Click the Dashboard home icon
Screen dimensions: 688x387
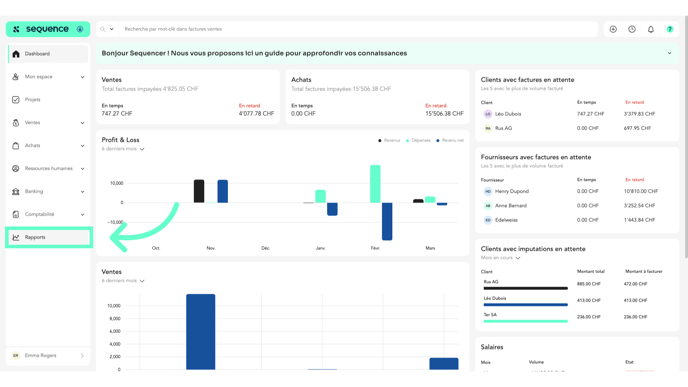coord(16,54)
